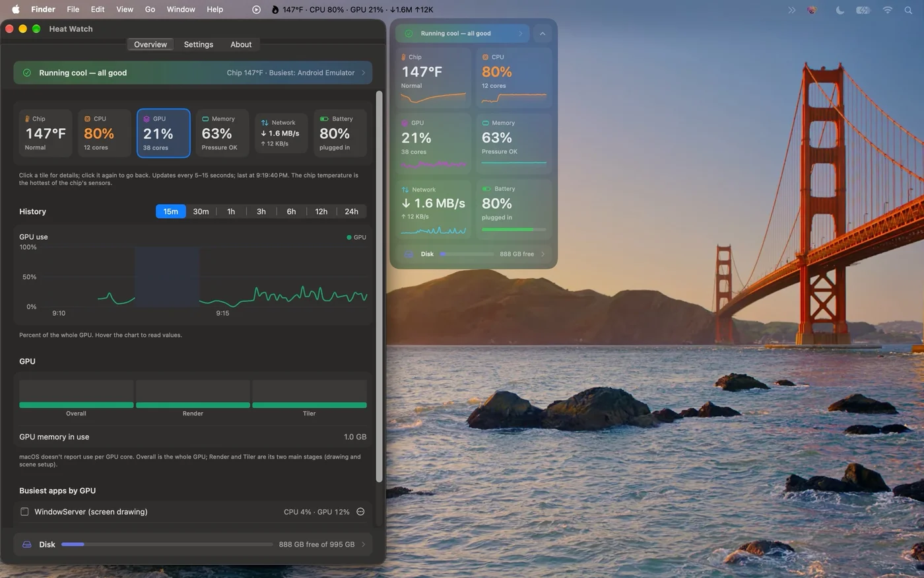The width and height of the screenshot is (924, 578).
Task: Collapse the popover with the up-chevron button
Action: tap(542, 34)
